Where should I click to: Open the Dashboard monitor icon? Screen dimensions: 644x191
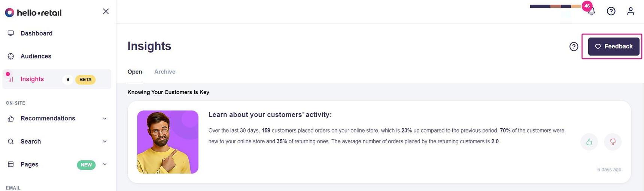[x=11, y=33]
